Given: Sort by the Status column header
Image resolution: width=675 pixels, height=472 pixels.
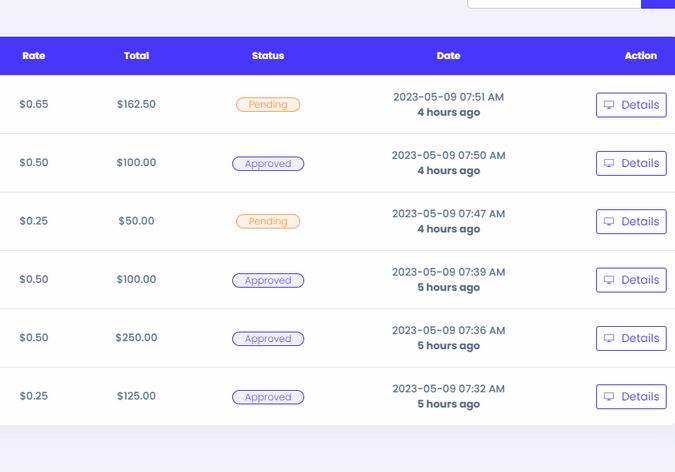Looking at the screenshot, I should 268,56.
